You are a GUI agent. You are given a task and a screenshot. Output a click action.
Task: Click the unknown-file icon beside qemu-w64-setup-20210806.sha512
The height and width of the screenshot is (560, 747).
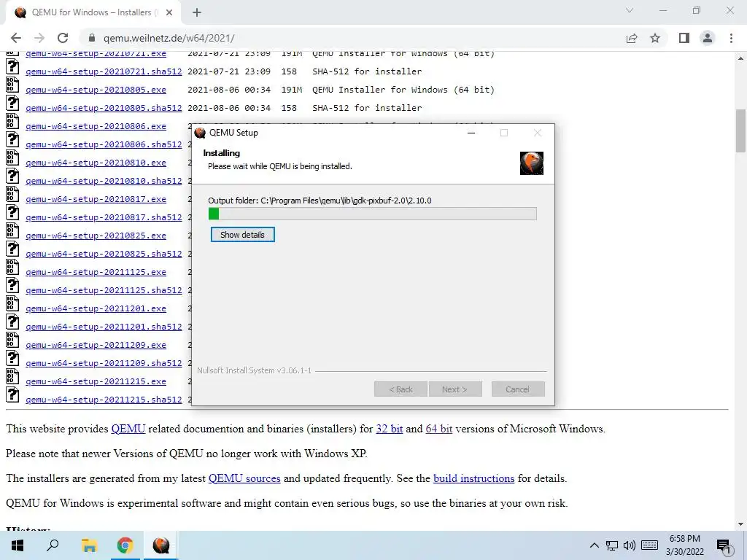coord(12,139)
